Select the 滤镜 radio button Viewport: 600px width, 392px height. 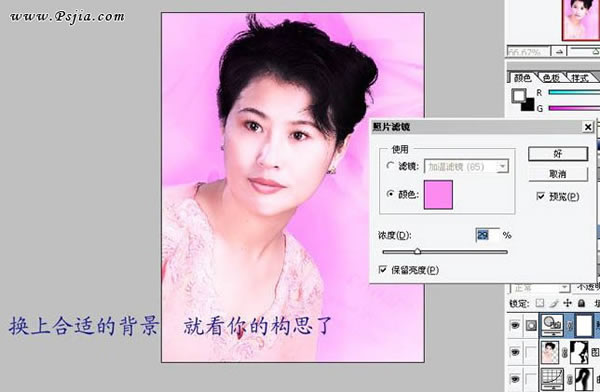(x=390, y=166)
